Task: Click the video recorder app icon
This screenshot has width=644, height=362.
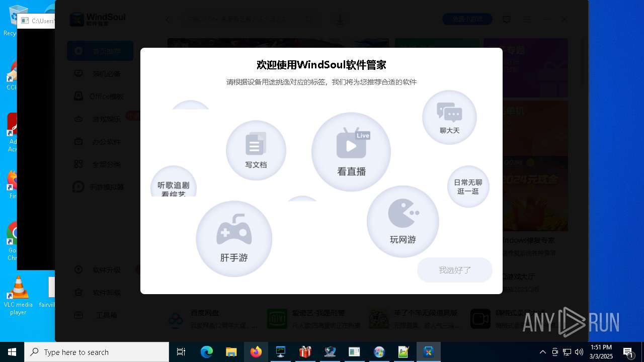Action: pos(480,319)
